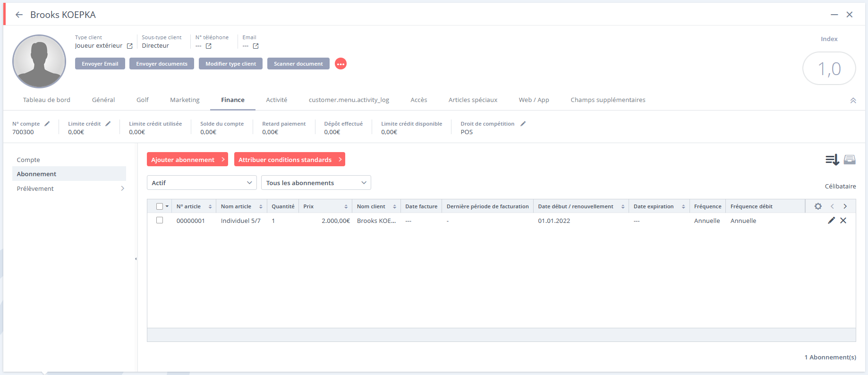
Task: Click the Date facture column header
Action: [421, 206]
